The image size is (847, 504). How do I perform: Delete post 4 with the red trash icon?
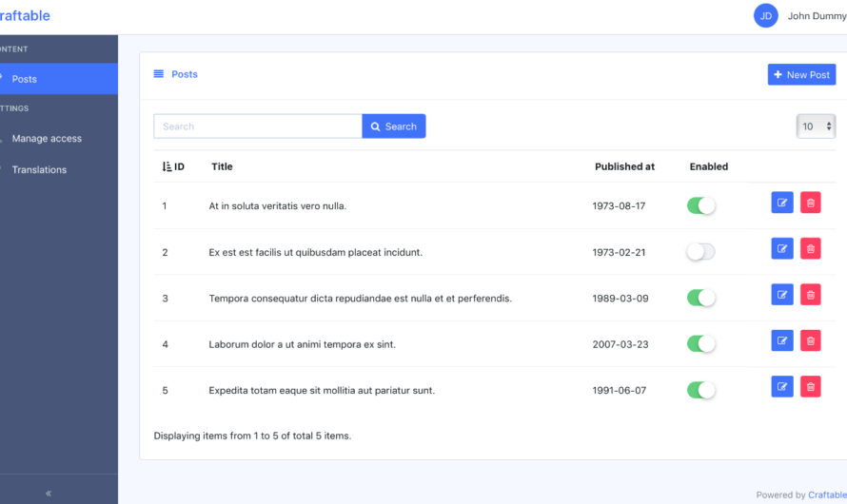coord(810,340)
